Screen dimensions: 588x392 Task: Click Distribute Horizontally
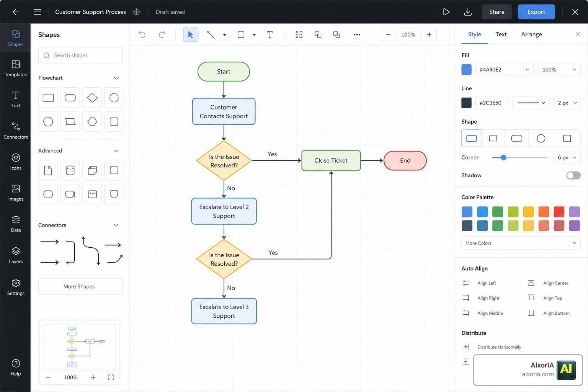492,347
